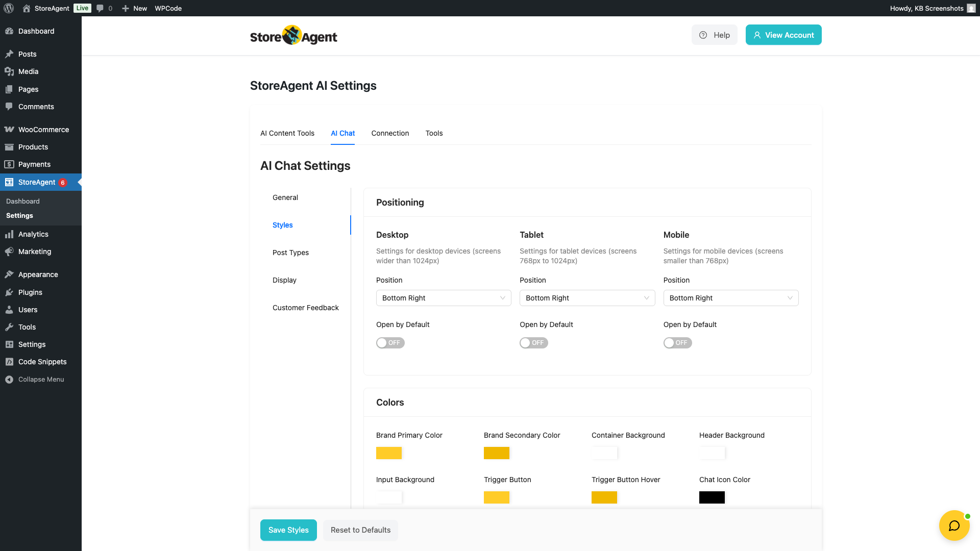Pick the Brand Secondary Color swatch
The image size is (980, 551).
coord(497,453)
